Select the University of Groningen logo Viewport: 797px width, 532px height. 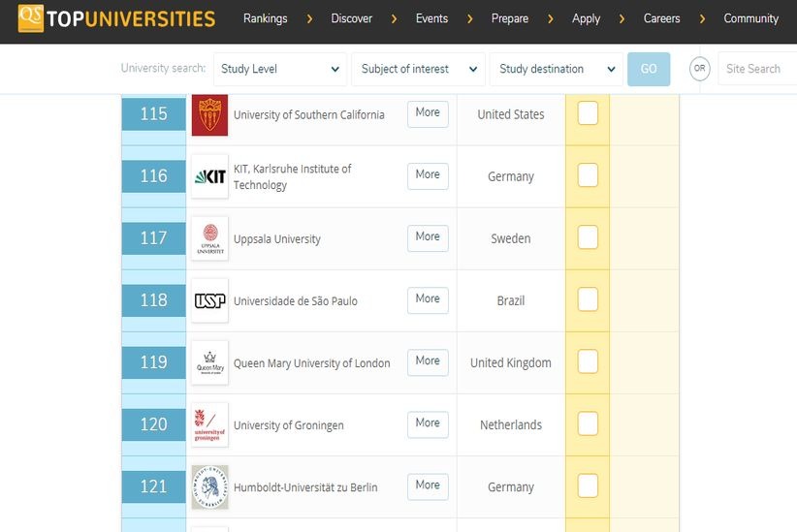209,424
